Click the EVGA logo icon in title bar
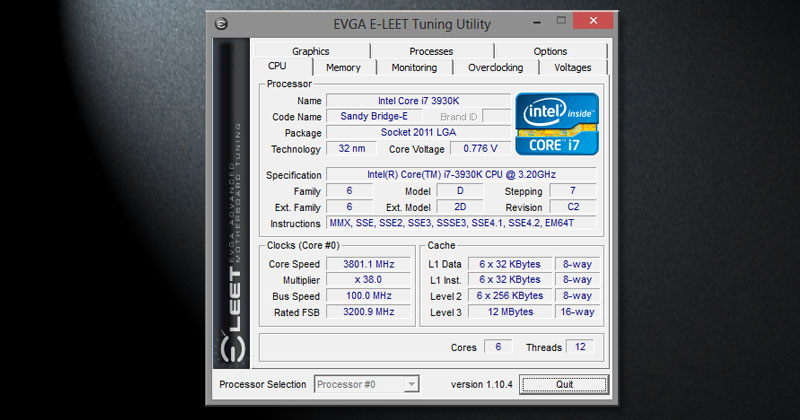The width and height of the screenshot is (800, 420). [x=221, y=23]
